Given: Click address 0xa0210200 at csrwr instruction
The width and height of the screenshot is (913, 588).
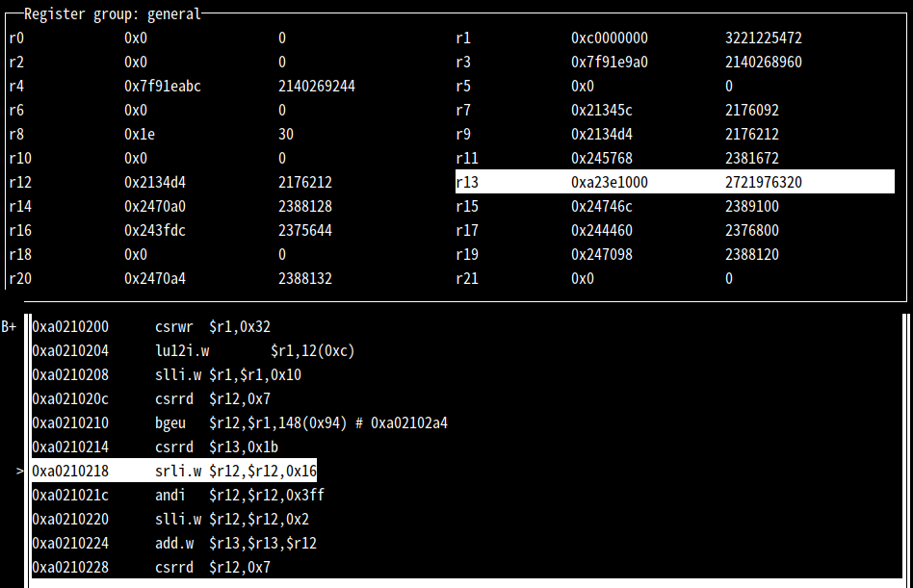Looking at the screenshot, I should coord(70,327).
